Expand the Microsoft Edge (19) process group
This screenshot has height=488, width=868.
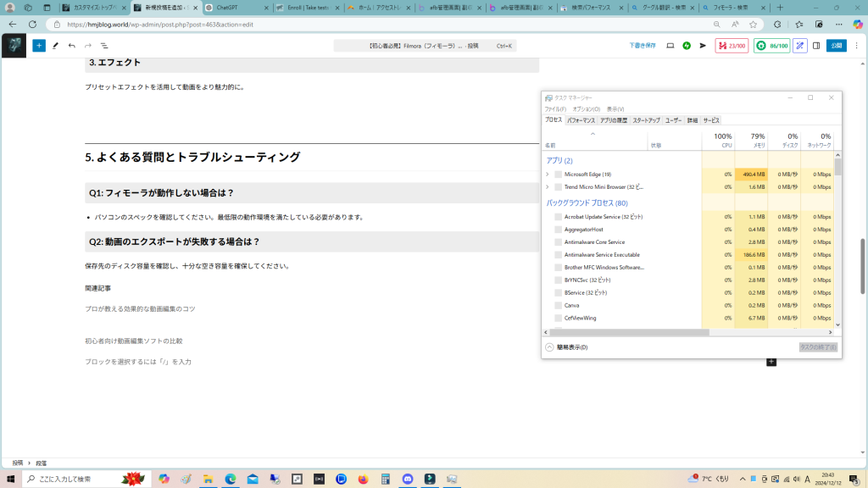(x=548, y=175)
